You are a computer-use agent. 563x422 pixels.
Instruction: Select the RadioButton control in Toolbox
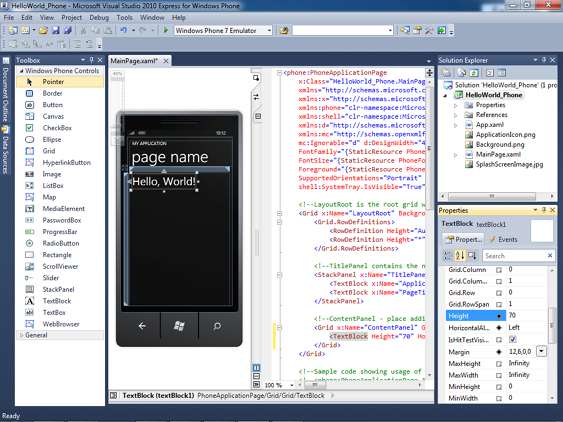[x=60, y=243]
